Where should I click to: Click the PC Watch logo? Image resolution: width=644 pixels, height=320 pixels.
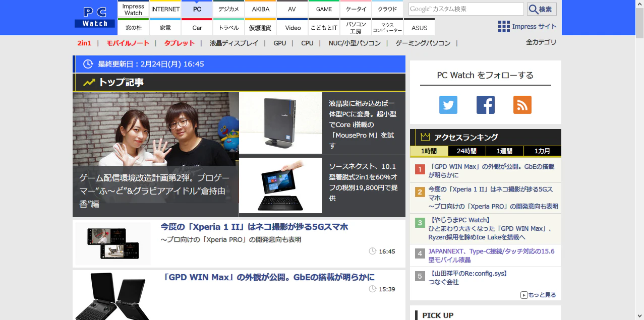95,17
